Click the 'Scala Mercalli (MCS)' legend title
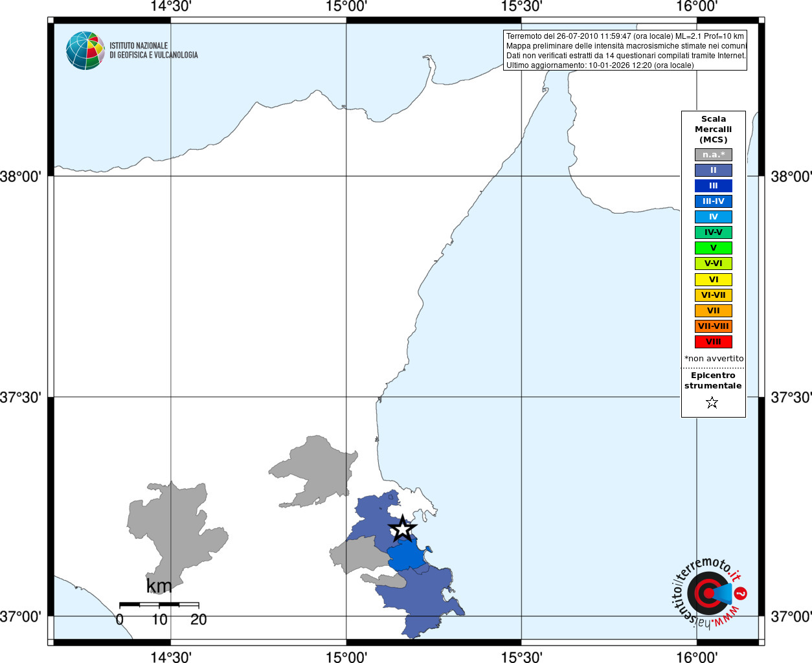Viewport: 812px width, 663px height. click(x=714, y=129)
